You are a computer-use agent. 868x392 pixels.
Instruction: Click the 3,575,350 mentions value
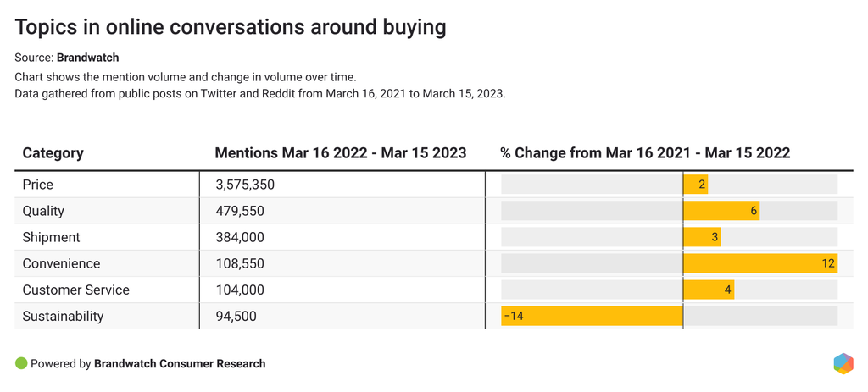coord(244,185)
